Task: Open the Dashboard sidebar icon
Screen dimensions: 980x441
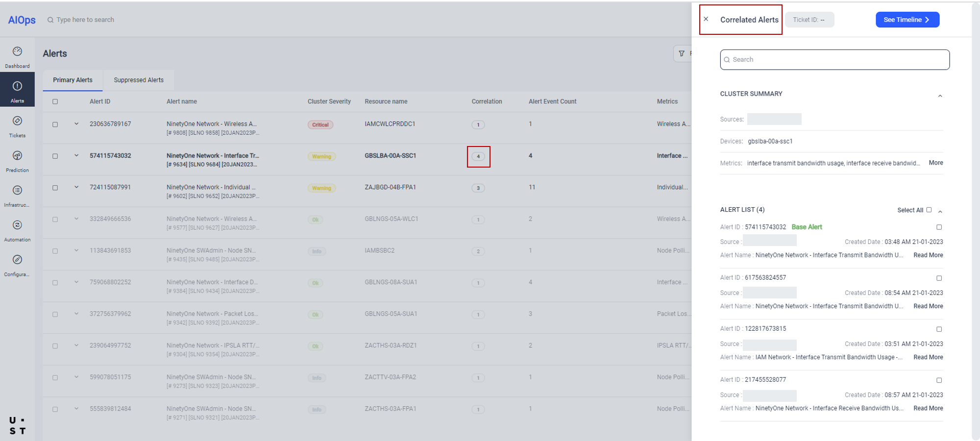Action: [17, 52]
